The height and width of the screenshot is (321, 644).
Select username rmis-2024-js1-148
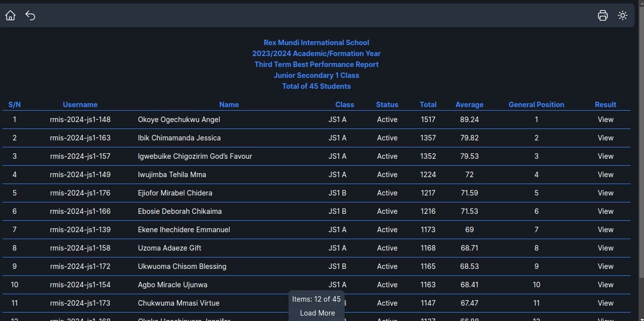[80, 120]
